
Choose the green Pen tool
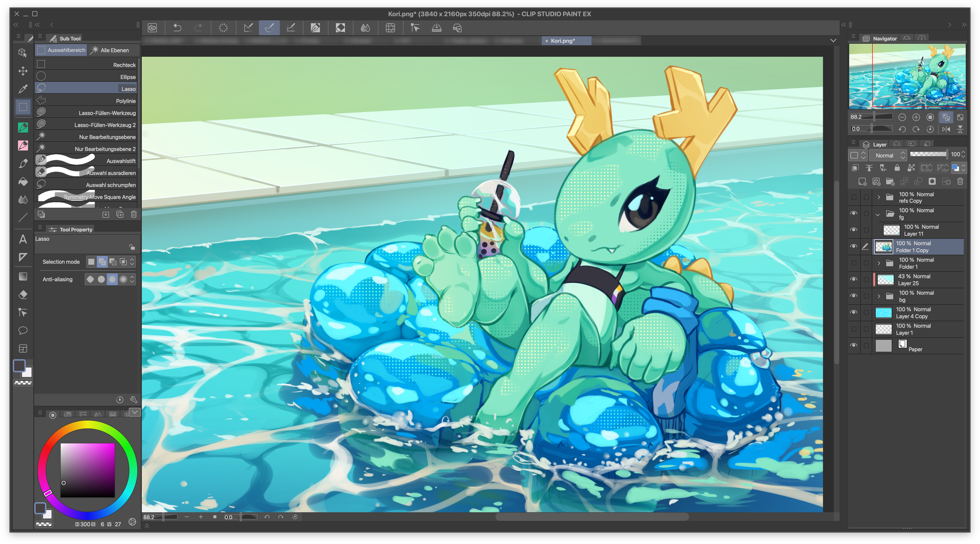[23, 127]
